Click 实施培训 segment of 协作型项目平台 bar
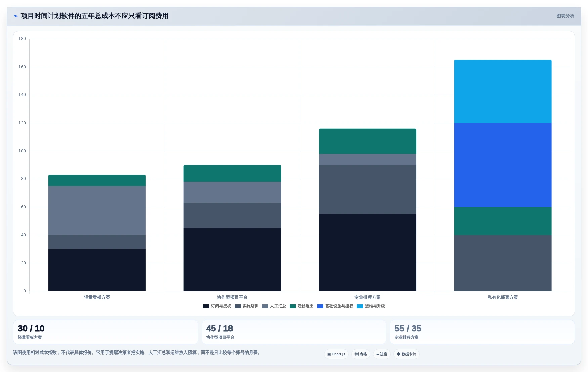This screenshot has width=588, height=372. [x=232, y=215]
